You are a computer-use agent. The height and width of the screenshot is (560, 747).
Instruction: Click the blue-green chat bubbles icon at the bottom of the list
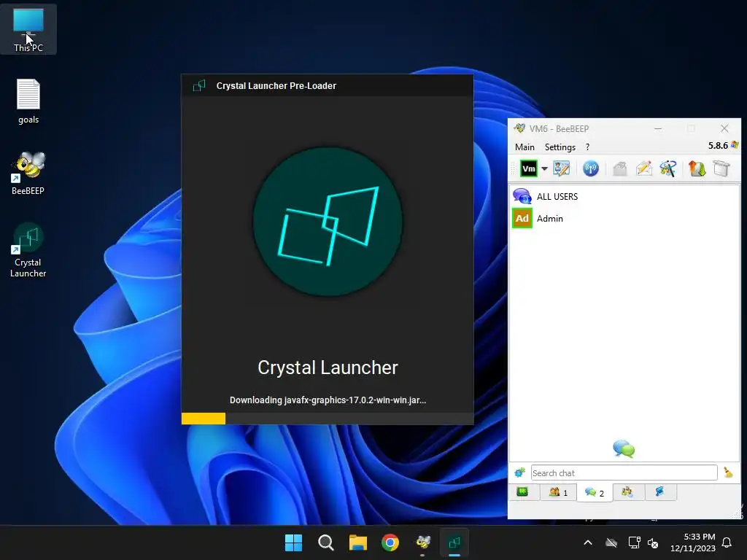[624, 448]
